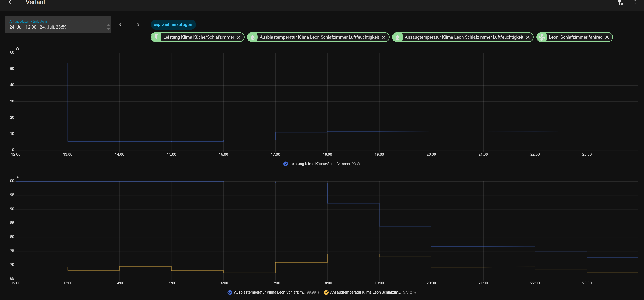Open the three-dot overflow menu
The height and width of the screenshot is (300, 644).
click(635, 2)
